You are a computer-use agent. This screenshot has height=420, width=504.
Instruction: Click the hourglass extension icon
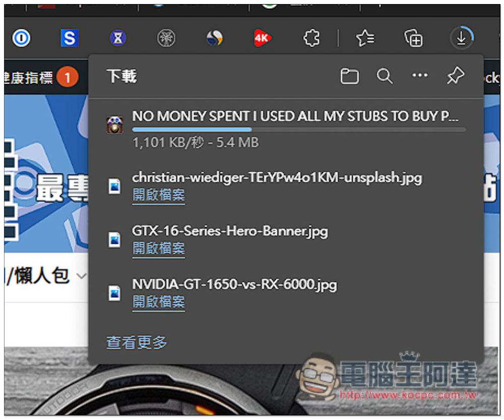pyautogui.click(x=118, y=38)
